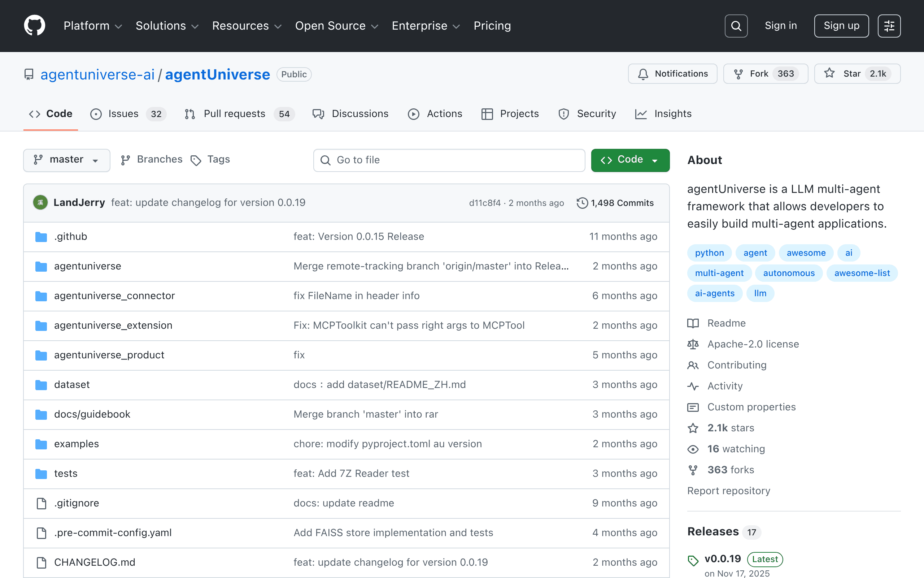Open the Security tab

coord(587,114)
